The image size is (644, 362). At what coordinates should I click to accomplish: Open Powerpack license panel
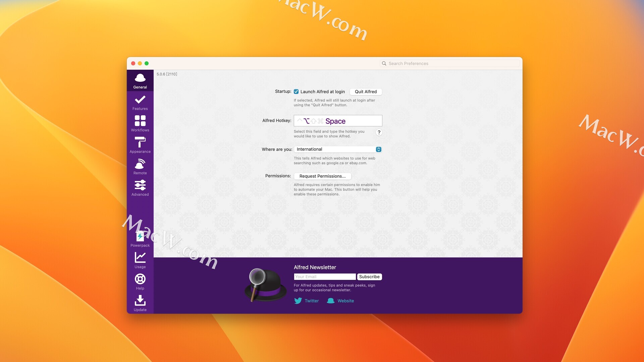(x=140, y=239)
